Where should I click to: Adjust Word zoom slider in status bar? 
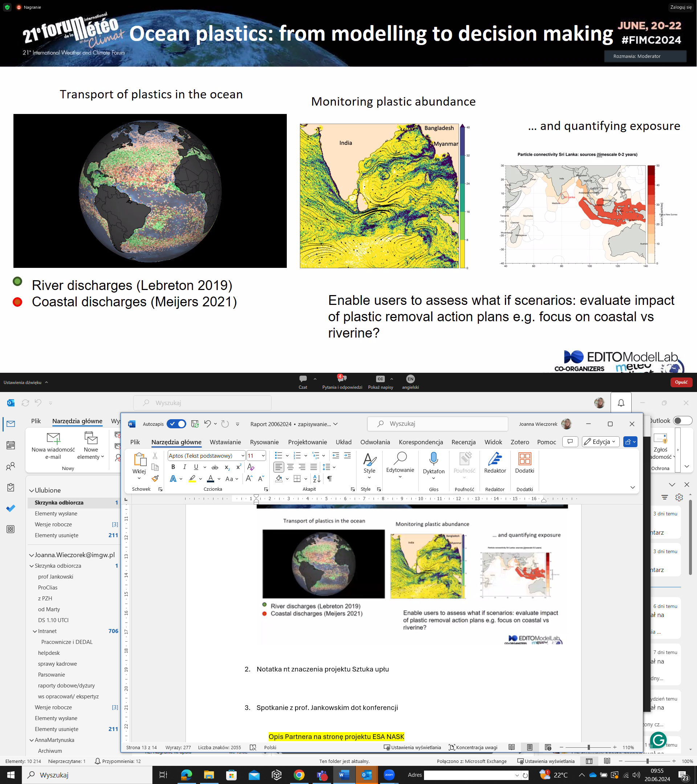588,747
